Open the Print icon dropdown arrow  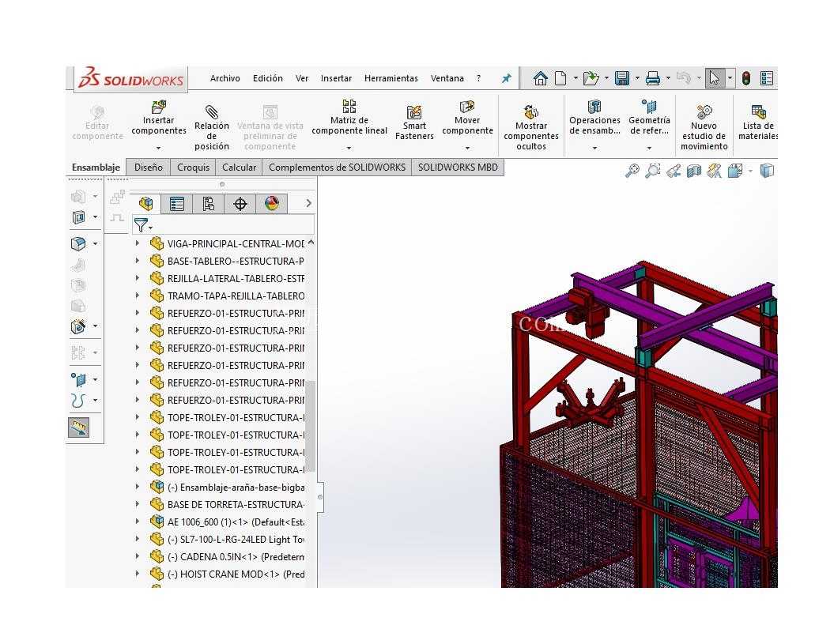[x=668, y=79]
